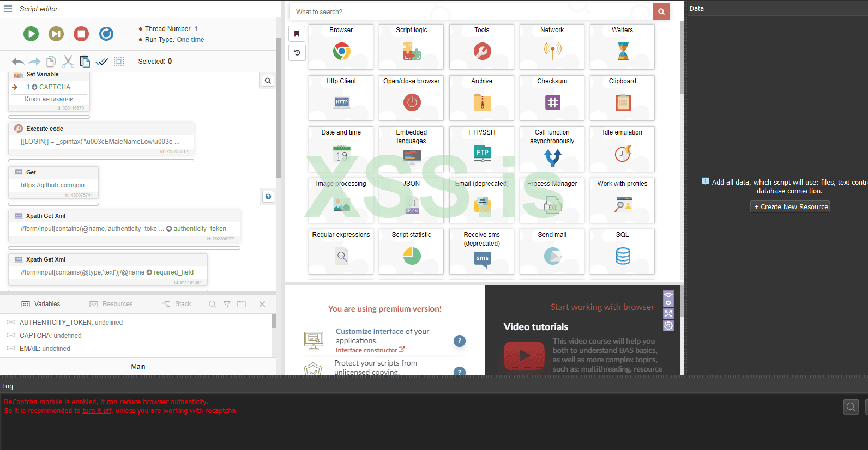Open the Execute code action

pyautogui.click(x=101, y=139)
